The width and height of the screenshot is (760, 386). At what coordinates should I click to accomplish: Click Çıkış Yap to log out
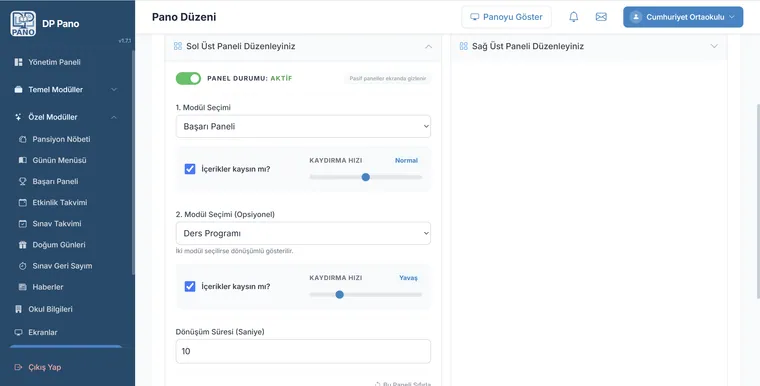click(x=45, y=367)
